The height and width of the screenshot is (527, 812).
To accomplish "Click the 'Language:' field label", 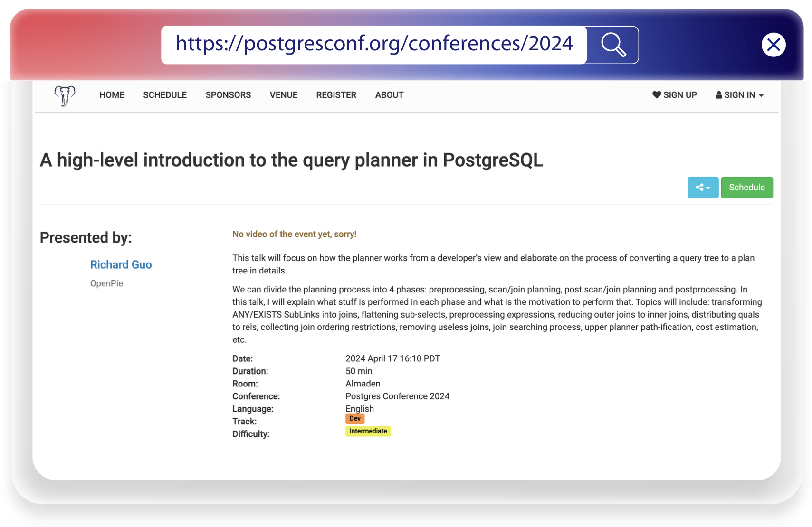I will pos(253,409).
